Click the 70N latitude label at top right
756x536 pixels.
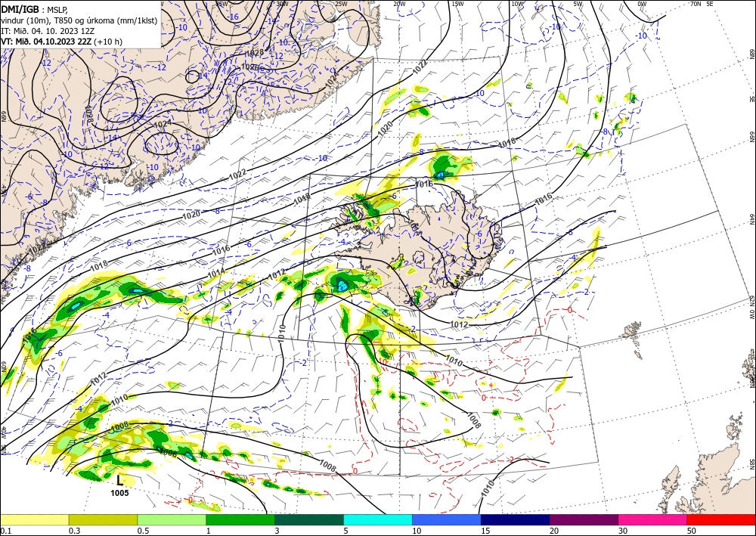(x=696, y=4)
